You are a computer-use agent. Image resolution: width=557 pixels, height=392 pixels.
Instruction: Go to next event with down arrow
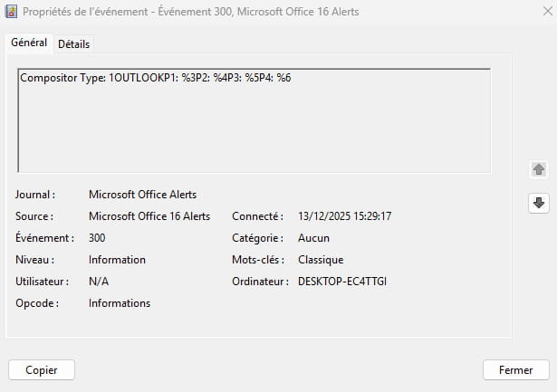tap(539, 204)
